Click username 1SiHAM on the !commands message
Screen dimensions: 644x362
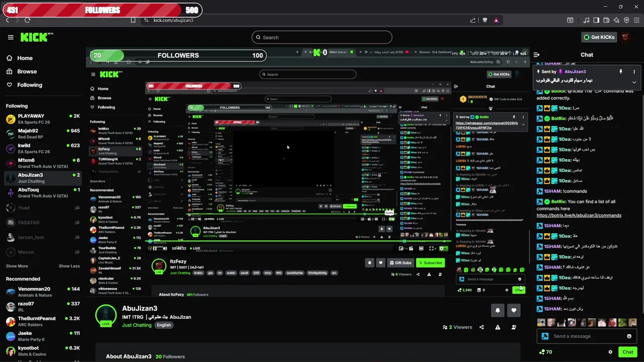pyautogui.click(x=552, y=191)
